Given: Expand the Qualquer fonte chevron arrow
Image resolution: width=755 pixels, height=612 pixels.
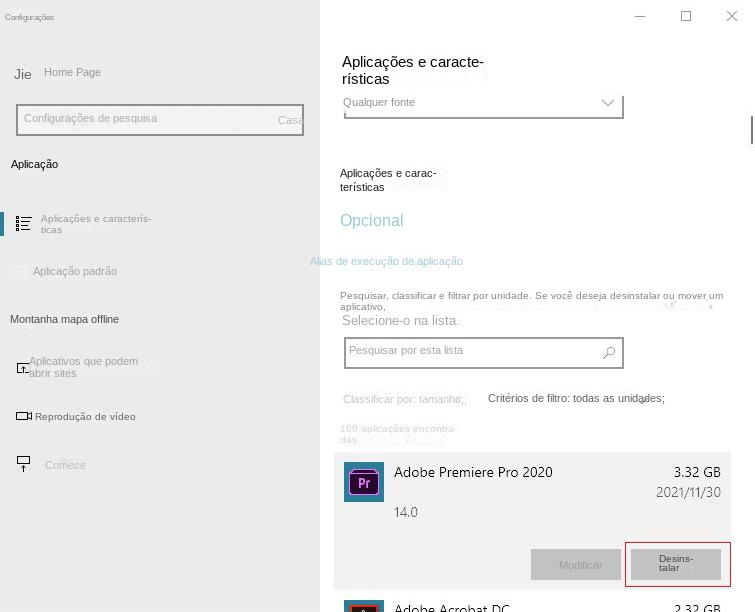Looking at the screenshot, I should pyautogui.click(x=608, y=103).
